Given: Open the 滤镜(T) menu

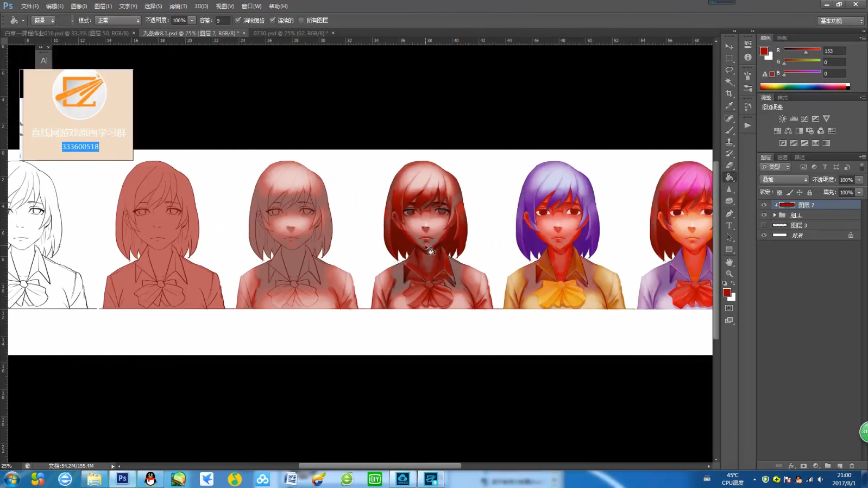Looking at the screenshot, I should [x=178, y=6].
